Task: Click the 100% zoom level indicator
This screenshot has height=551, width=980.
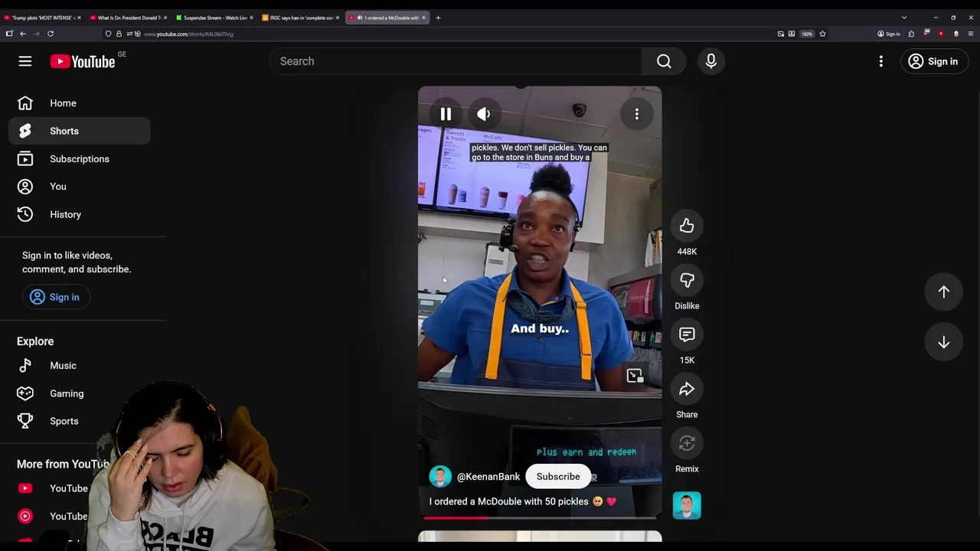Action: [807, 34]
